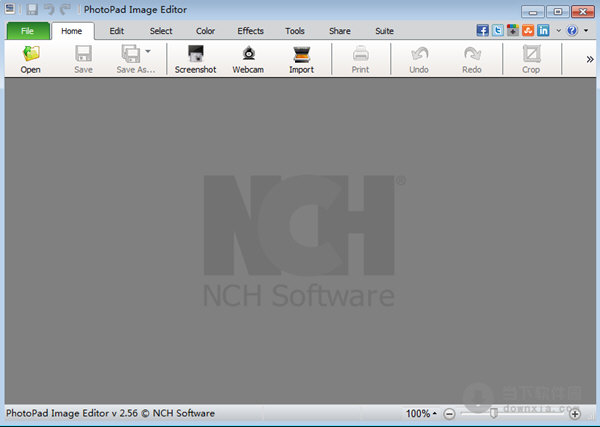Switch to the Share tab
This screenshot has height=427, width=600.
(340, 31)
